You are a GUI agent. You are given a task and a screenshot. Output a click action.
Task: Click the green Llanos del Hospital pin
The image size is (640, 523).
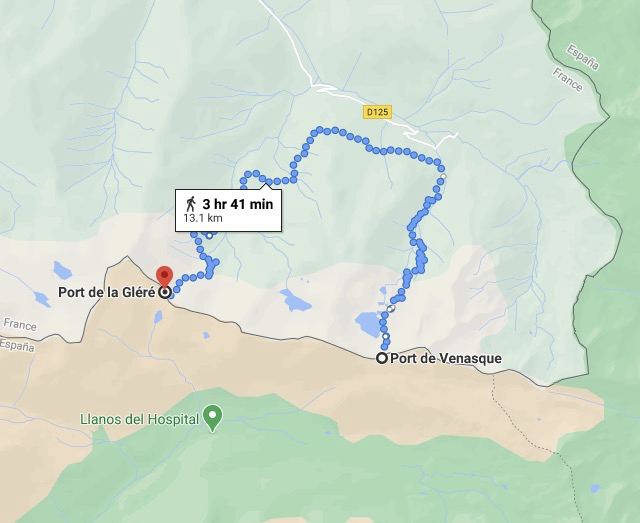[213, 417]
